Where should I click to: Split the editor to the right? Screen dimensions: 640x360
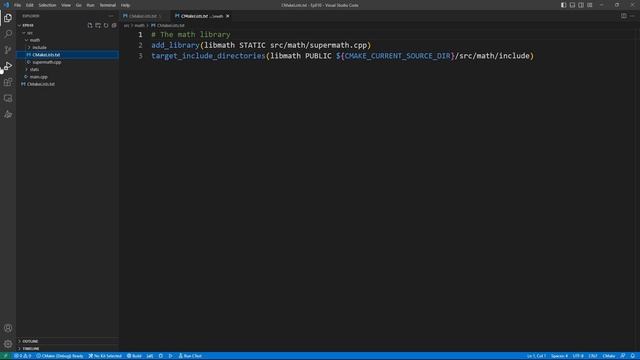624,16
